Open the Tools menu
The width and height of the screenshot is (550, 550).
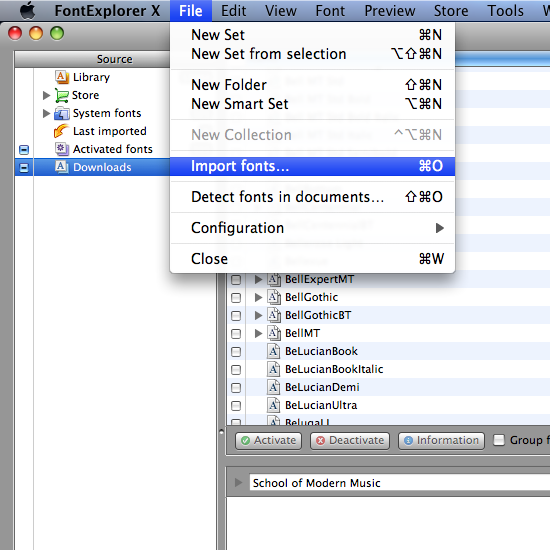[505, 11]
